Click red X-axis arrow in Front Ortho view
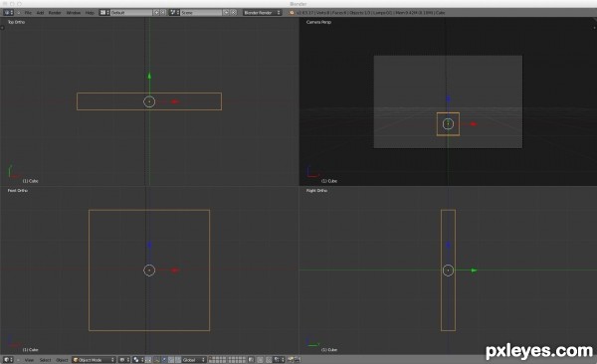This screenshot has width=597, height=364. [x=175, y=271]
